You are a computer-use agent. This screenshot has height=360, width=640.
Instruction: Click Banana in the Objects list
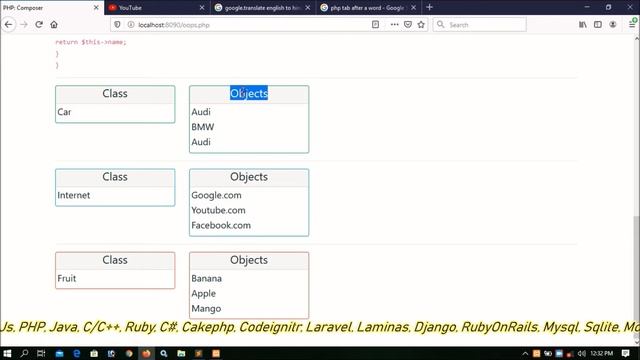207,278
